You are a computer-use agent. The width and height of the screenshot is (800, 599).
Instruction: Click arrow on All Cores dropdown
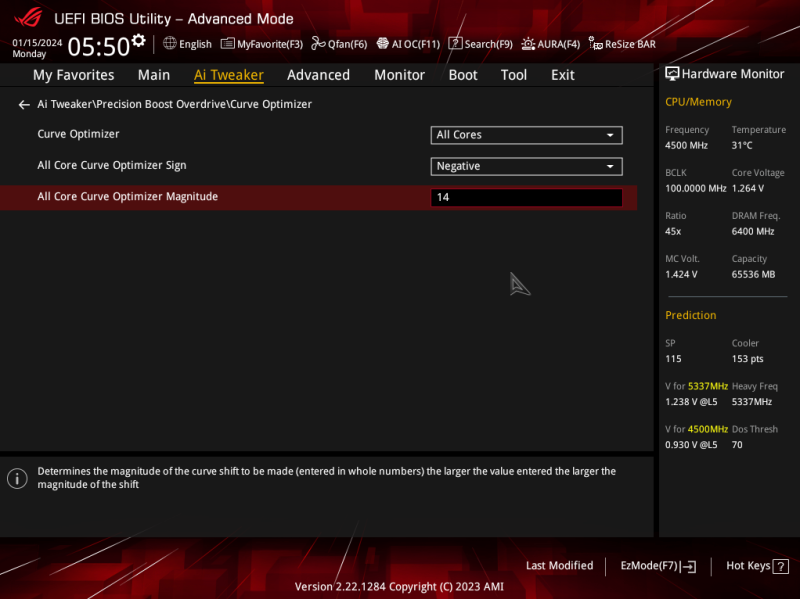tap(610, 135)
